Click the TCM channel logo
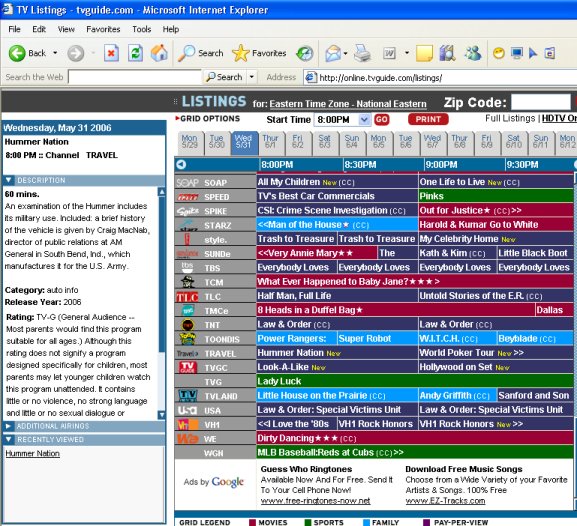577x526 pixels. pos(187,282)
